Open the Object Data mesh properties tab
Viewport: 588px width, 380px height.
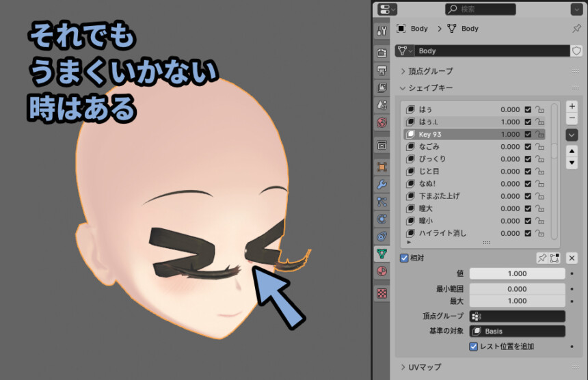(x=382, y=254)
